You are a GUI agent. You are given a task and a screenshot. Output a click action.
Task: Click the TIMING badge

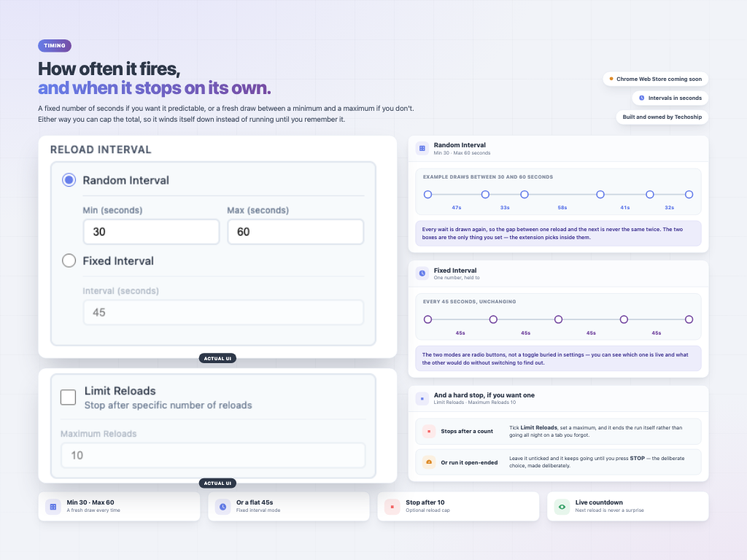click(x=55, y=46)
